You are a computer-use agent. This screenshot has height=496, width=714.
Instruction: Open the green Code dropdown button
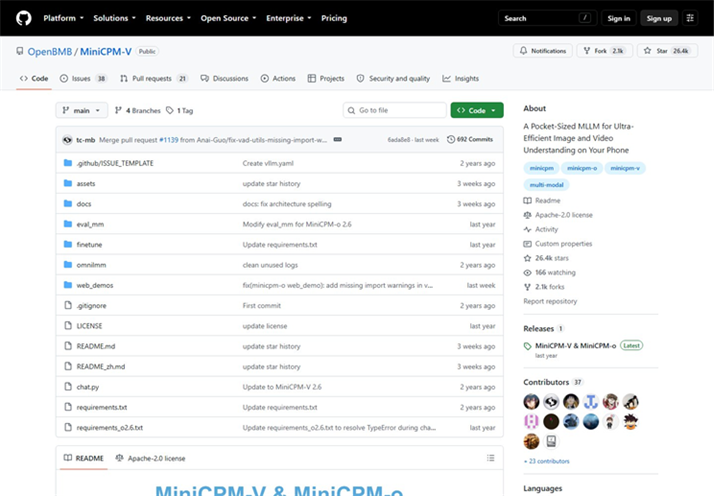pos(477,110)
